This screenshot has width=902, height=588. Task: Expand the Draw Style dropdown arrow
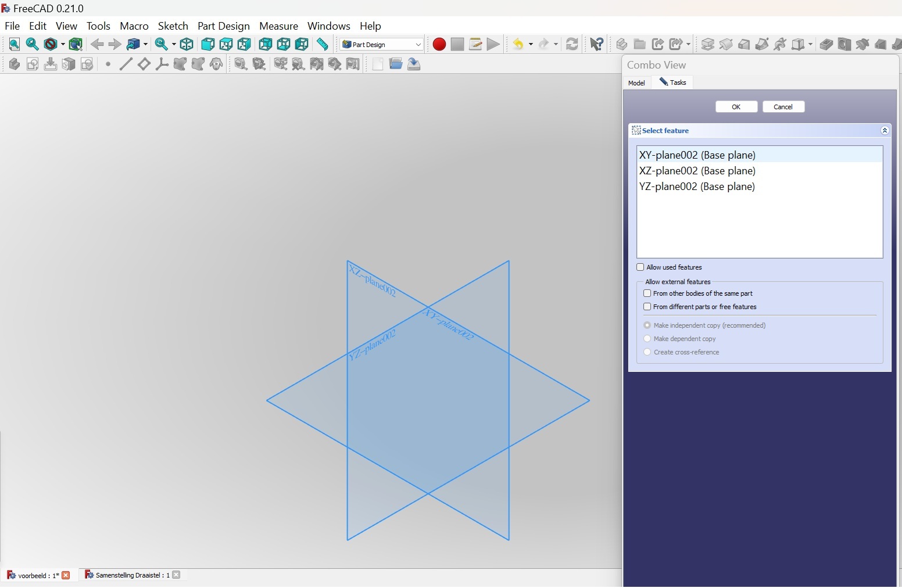coord(63,44)
